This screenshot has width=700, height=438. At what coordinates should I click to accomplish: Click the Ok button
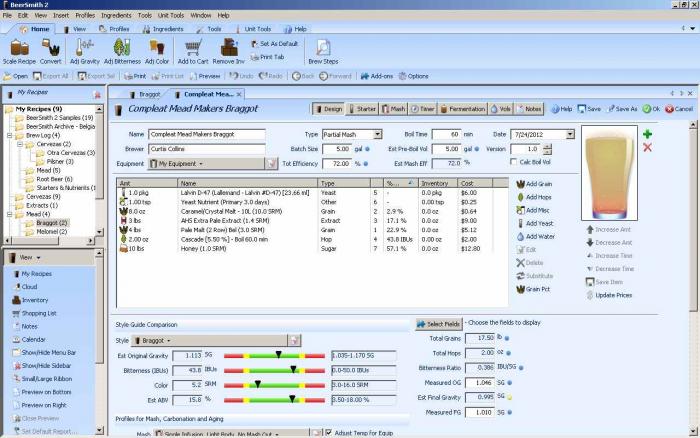651,109
